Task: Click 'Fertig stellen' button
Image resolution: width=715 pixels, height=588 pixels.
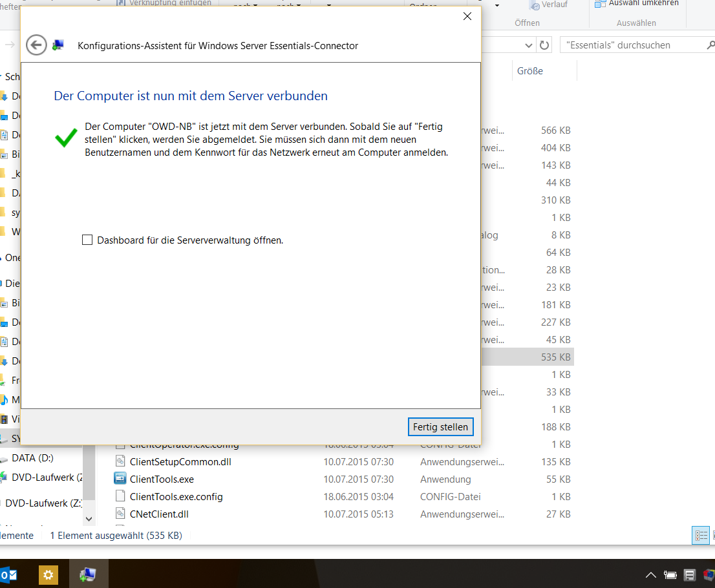Action: pos(442,427)
